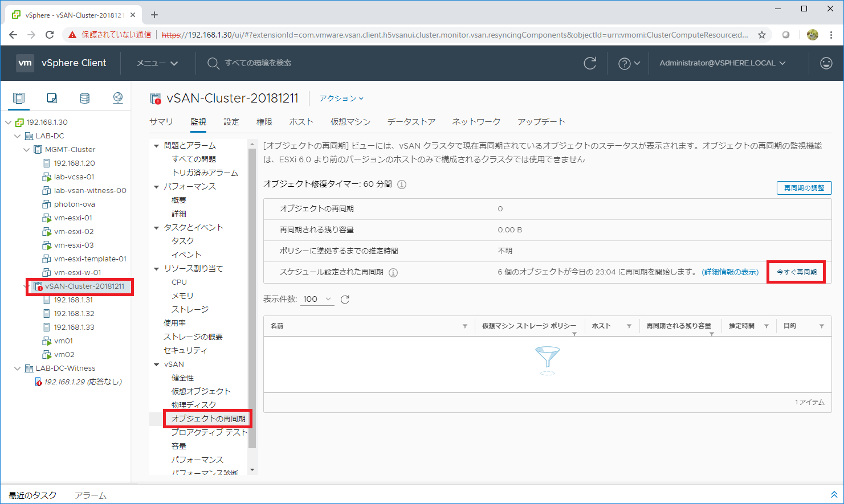Screen dimensions: 844x504
Task: Open 詳細情報の表示 link
Action: click(x=730, y=272)
